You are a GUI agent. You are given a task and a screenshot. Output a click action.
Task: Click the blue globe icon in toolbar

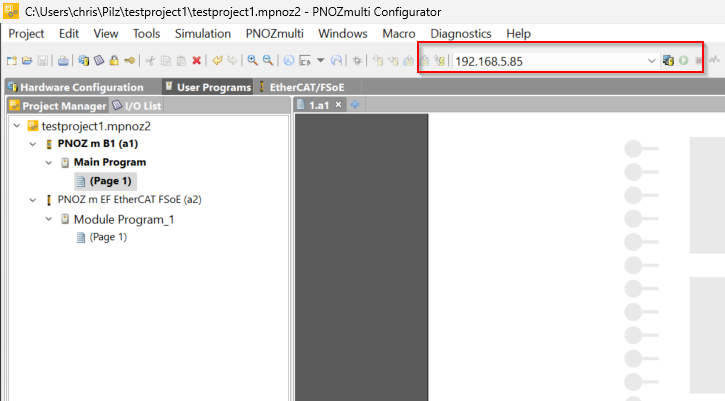pyautogui.click(x=289, y=61)
